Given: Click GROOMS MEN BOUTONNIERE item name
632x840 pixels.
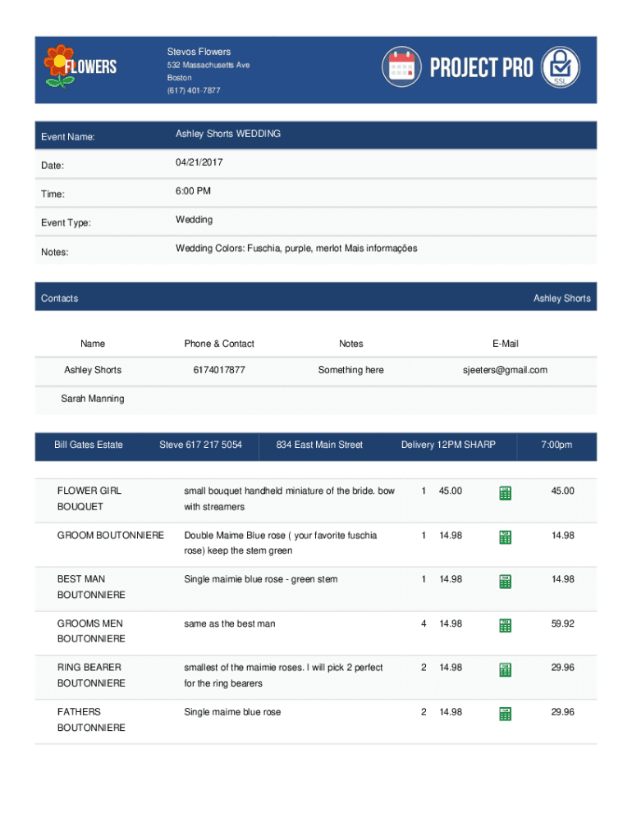Looking at the screenshot, I should coord(91,631).
